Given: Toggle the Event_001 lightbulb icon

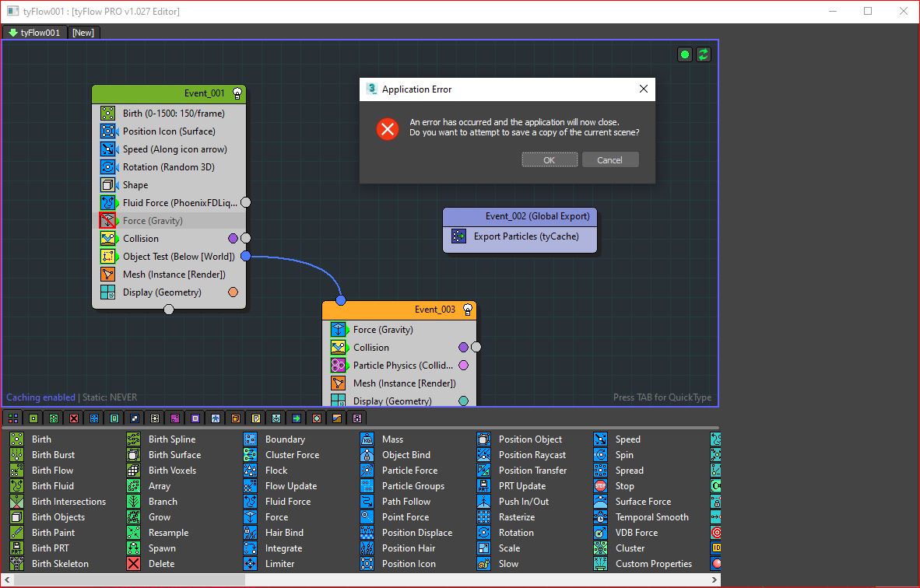Looking at the screenshot, I should point(237,93).
